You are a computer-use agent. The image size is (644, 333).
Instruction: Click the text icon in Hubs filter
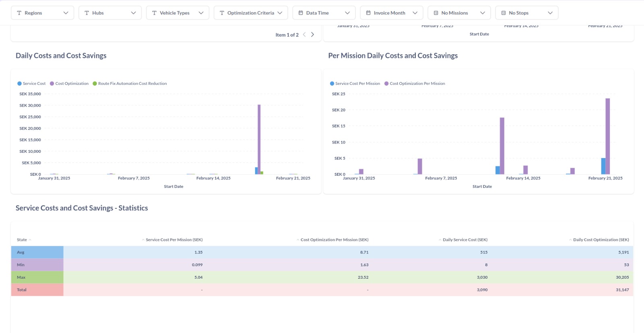(x=87, y=13)
